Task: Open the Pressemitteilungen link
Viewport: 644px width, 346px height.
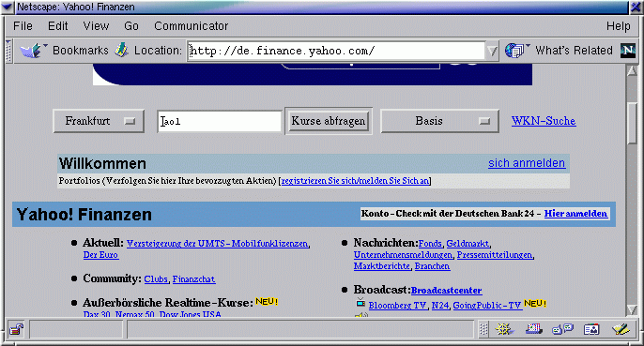Action: (x=495, y=255)
